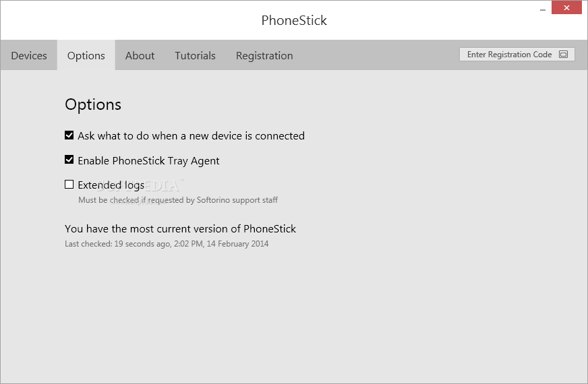Image resolution: width=588 pixels, height=384 pixels.
Task: Click the Enter Registration Code button
Action: click(x=517, y=55)
